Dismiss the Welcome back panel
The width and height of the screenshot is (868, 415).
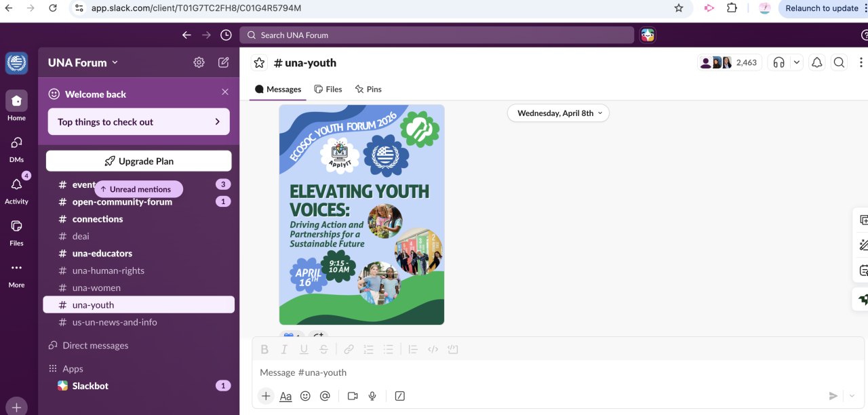coord(225,92)
